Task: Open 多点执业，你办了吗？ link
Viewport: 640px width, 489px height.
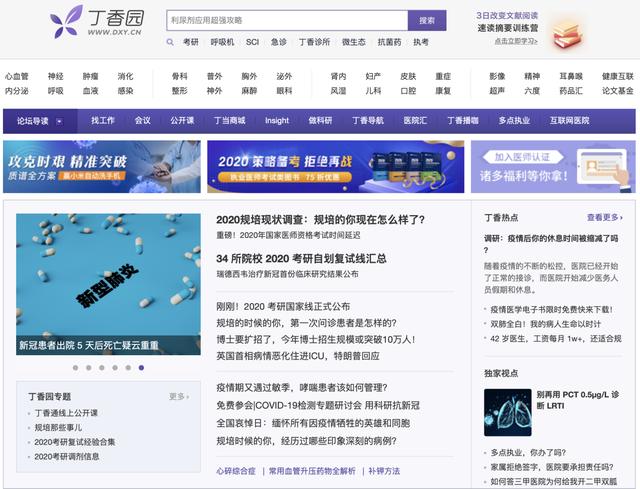Action: coord(528,453)
